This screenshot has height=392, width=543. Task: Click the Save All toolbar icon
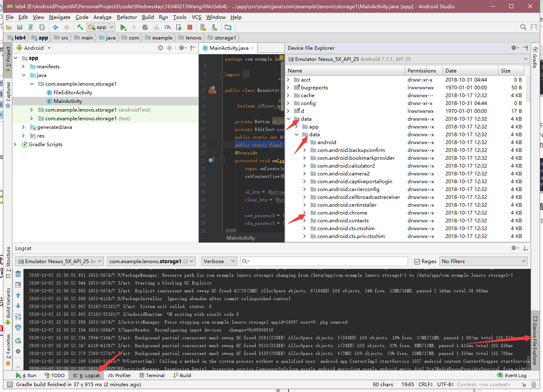pos(19,27)
